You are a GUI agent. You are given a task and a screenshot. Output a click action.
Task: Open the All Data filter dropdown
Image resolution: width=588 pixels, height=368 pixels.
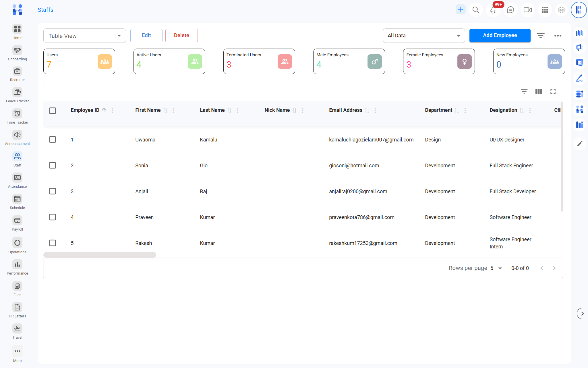423,36
